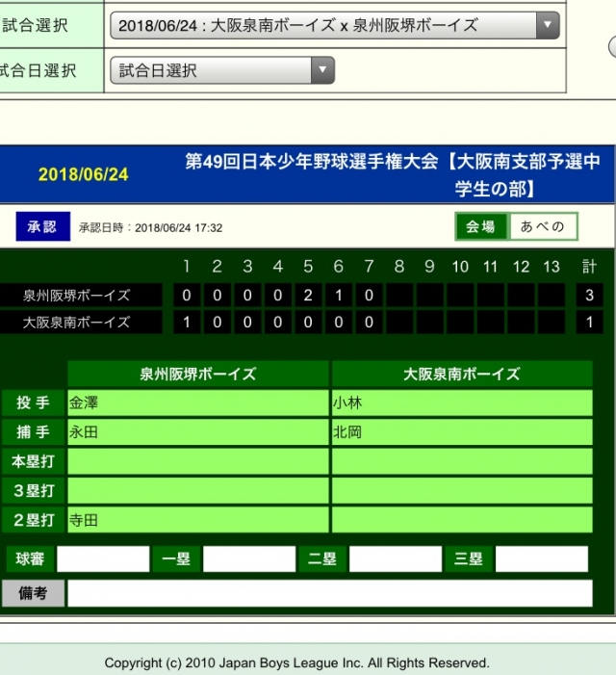
Task: Click the 2塁打 field showing 寺田
Action: 197,520
